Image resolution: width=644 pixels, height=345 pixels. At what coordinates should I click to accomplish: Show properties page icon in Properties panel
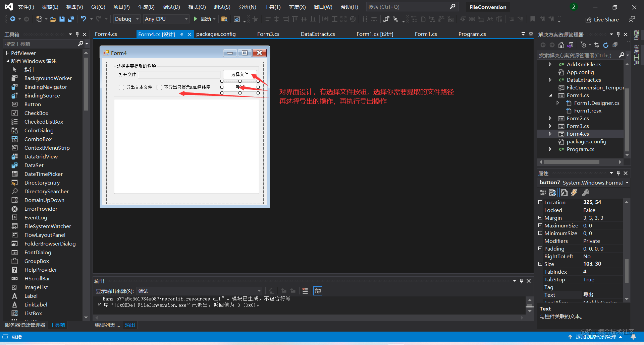(564, 193)
